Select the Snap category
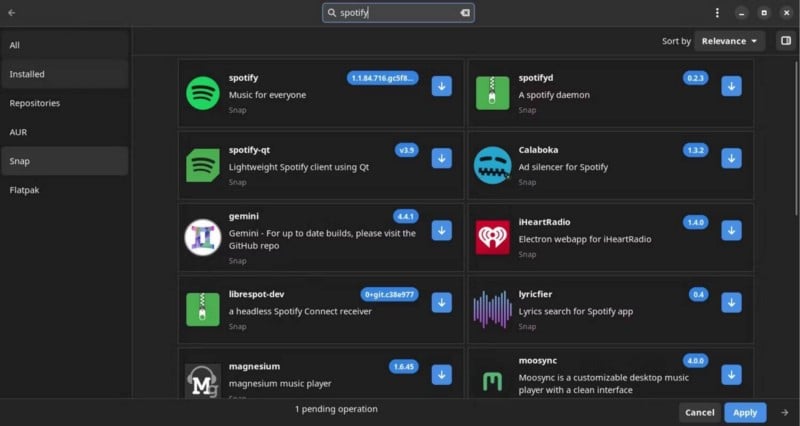 tap(65, 161)
